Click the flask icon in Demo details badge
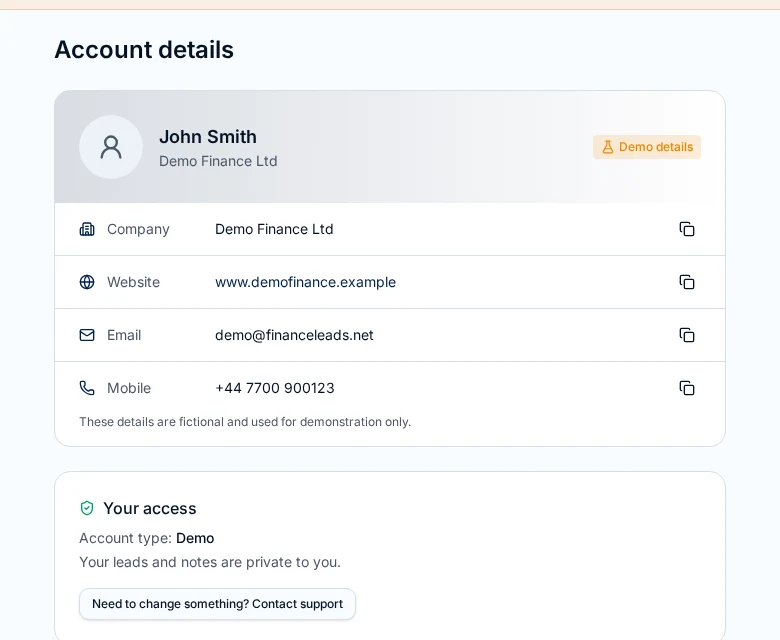 (607, 147)
